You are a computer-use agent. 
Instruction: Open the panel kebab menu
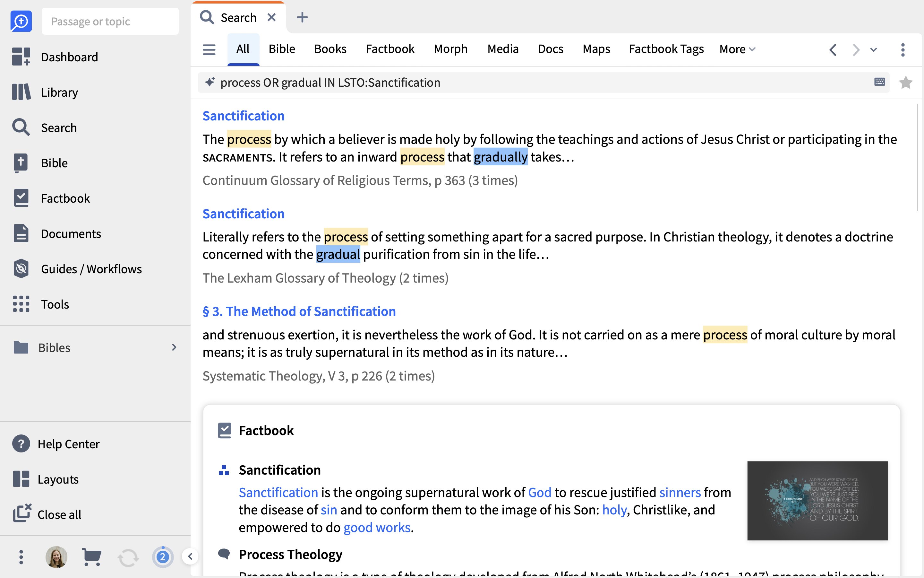(x=903, y=50)
